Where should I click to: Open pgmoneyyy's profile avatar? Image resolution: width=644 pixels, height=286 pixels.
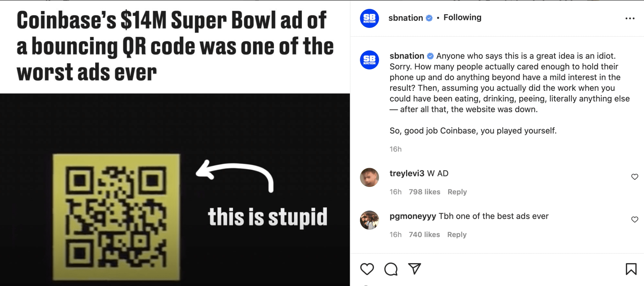click(x=369, y=220)
